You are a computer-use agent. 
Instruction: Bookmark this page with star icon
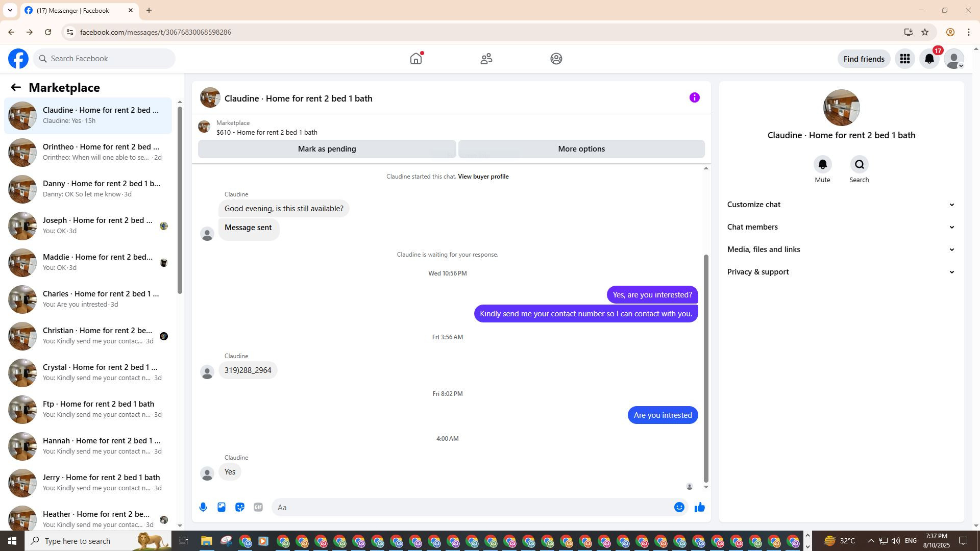click(925, 32)
